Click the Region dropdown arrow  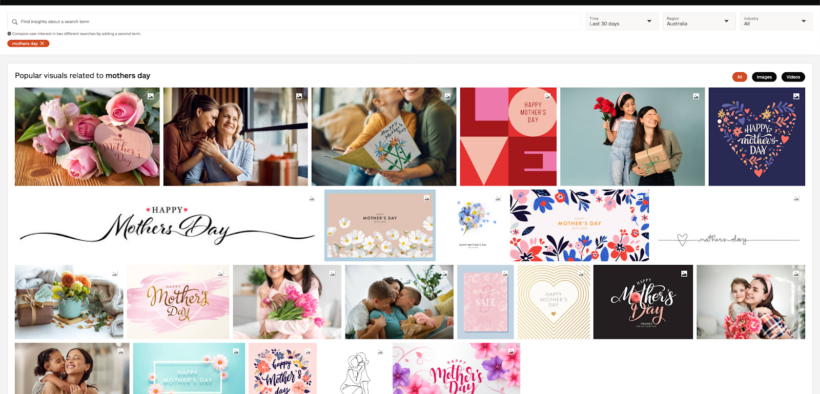(x=726, y=21)
